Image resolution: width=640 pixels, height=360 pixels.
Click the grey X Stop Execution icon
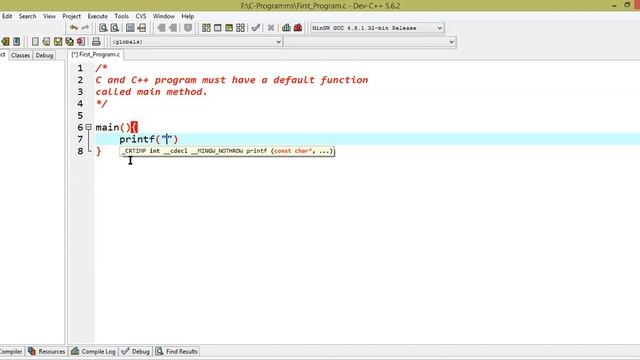pos(271,28)
